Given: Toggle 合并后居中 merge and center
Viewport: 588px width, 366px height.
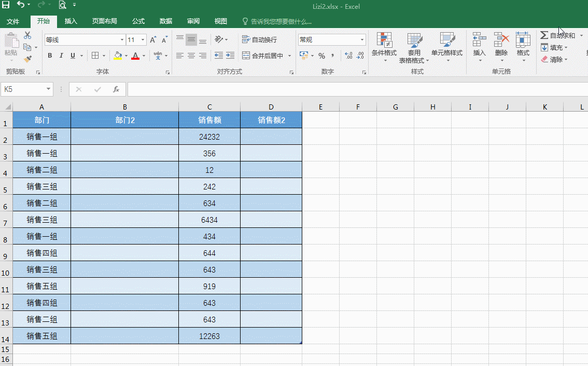Looking at the screenshot, I should [x=262, y=56].
